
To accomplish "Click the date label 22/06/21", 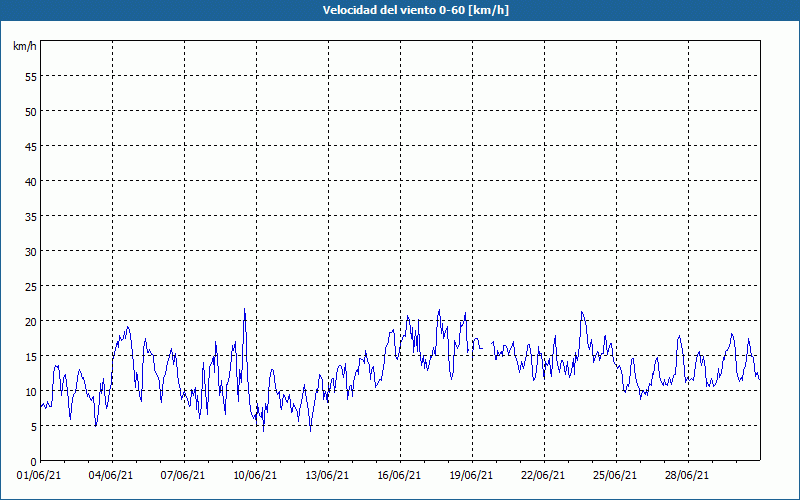I will tap(543, 475).
